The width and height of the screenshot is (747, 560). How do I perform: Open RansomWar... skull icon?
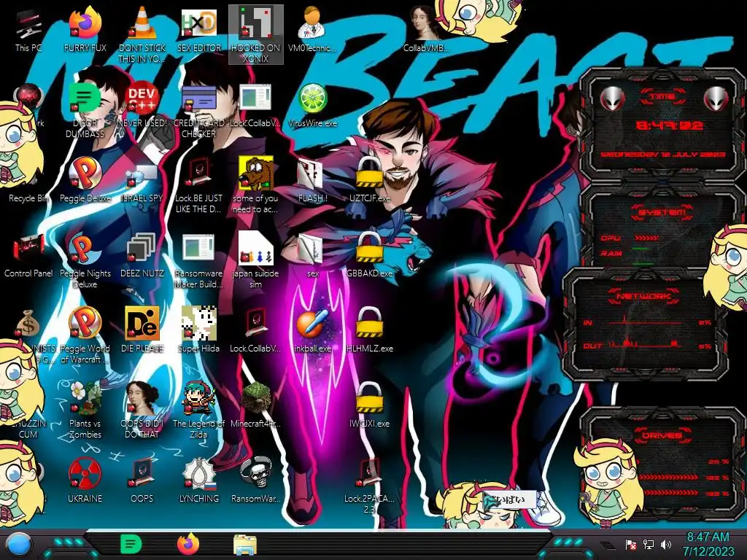pyautogui.click(x=256, y=481)
